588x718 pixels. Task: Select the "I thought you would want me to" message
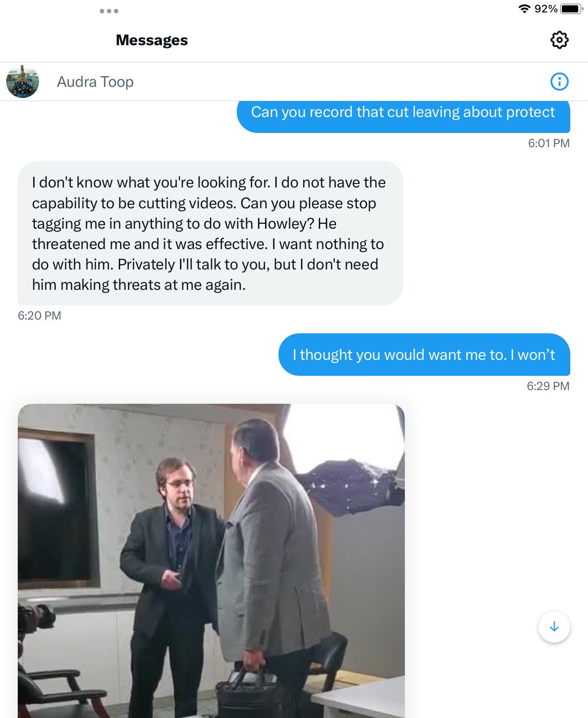(424, 355)
